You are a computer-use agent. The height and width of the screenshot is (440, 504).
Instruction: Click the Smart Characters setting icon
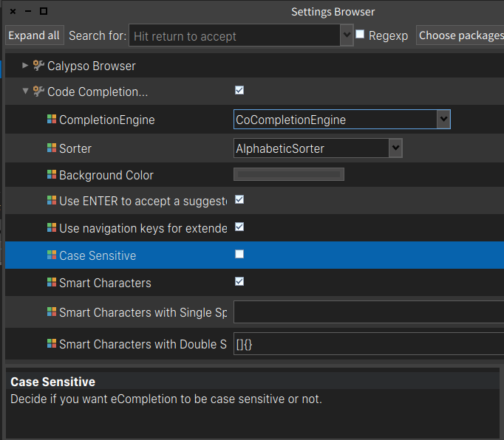click(51, 283)
